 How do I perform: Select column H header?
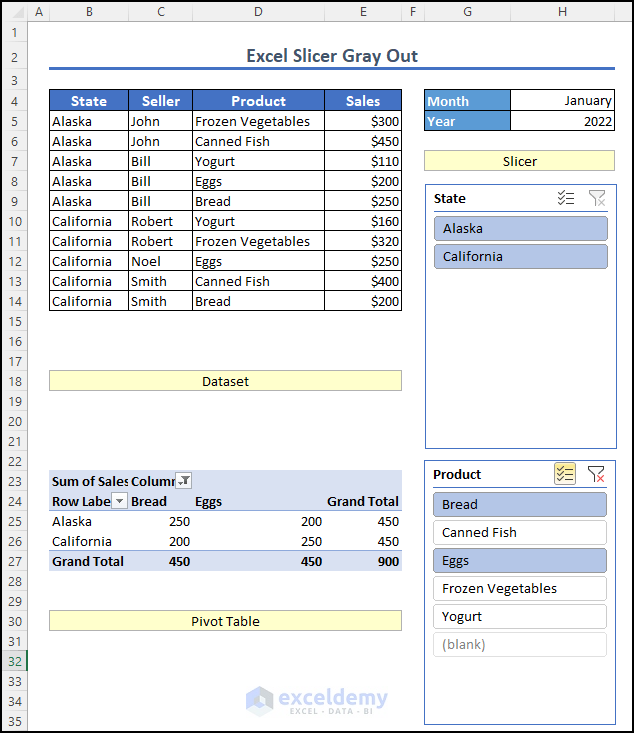click(x=562, y=12)
